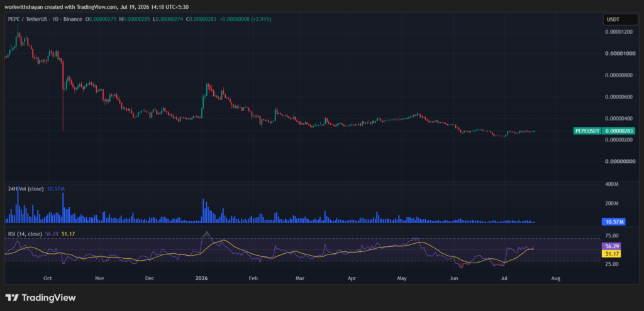Click the 0.00001200 price axis label
The width and height of the screenshot is (644, 311).
(619, 32)
